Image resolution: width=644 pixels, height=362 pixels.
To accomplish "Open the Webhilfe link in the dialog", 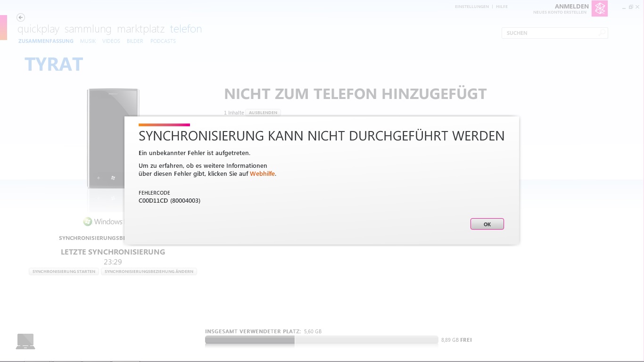I will 262,174.
